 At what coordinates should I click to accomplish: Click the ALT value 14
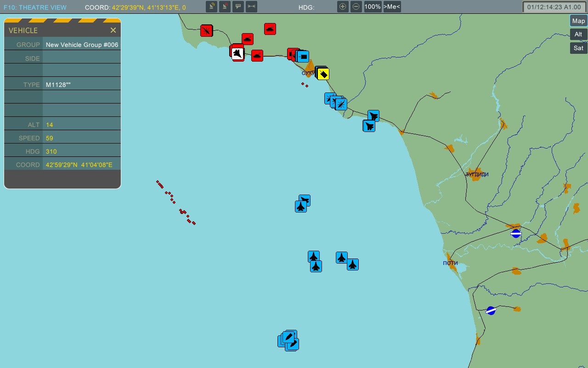click(50, 125)
